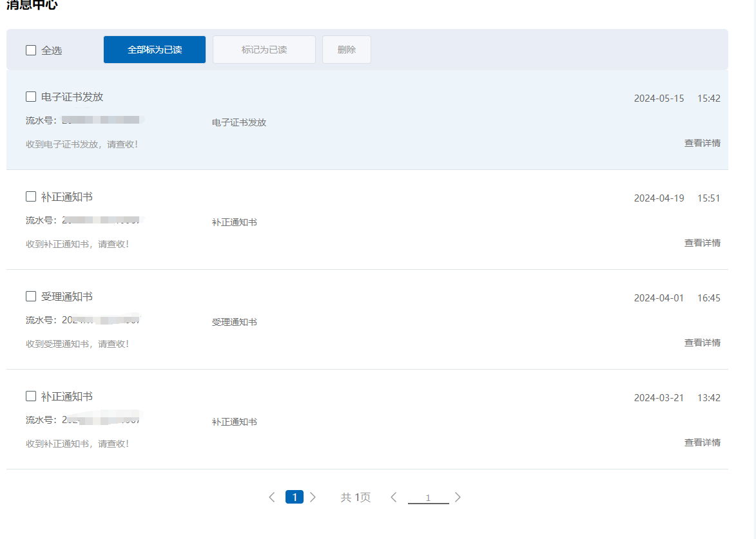
Task: View 查看详情 of the 受理通知书 message
Action: 702,343
